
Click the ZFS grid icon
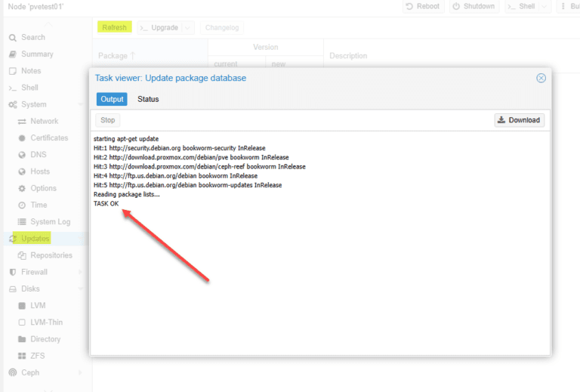22,356
